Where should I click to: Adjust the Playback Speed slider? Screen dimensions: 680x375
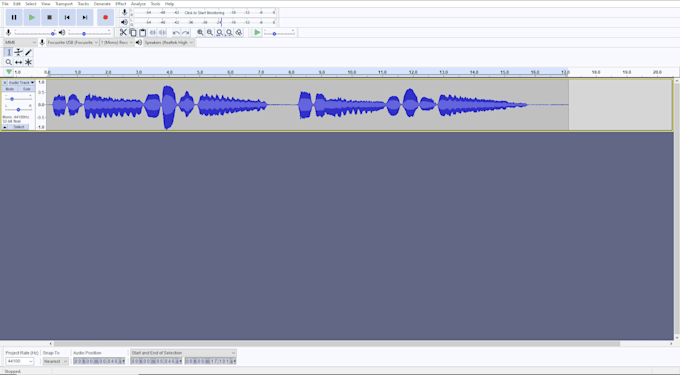pyautogui.click(x=280, y=33)
